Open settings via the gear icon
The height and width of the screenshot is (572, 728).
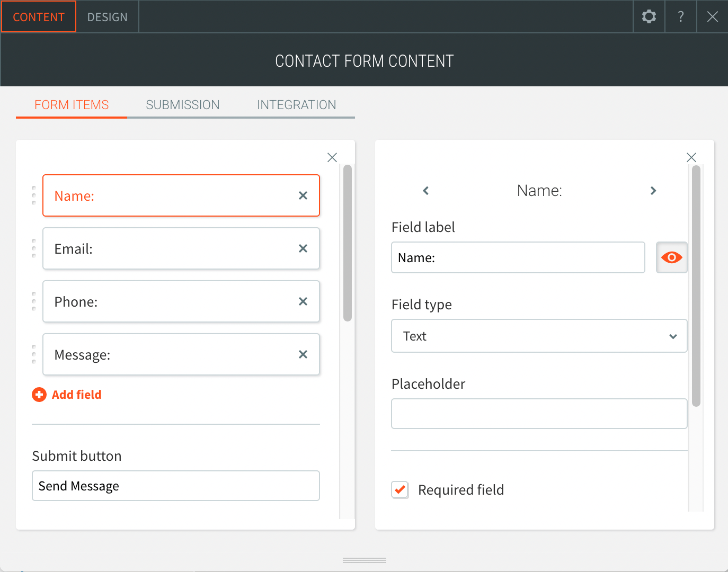[649, 16]
